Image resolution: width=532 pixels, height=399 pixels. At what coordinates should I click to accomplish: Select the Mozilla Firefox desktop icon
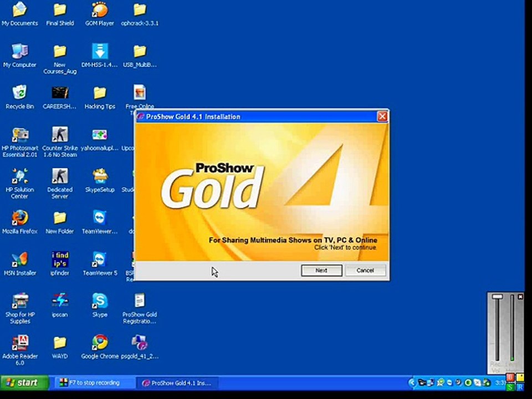click(20, 222)
